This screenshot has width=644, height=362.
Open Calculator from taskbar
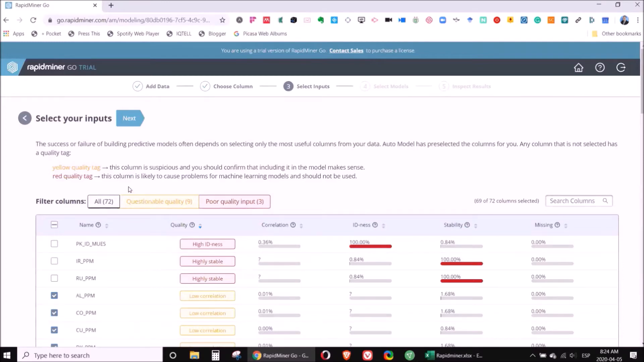point(215,355)
